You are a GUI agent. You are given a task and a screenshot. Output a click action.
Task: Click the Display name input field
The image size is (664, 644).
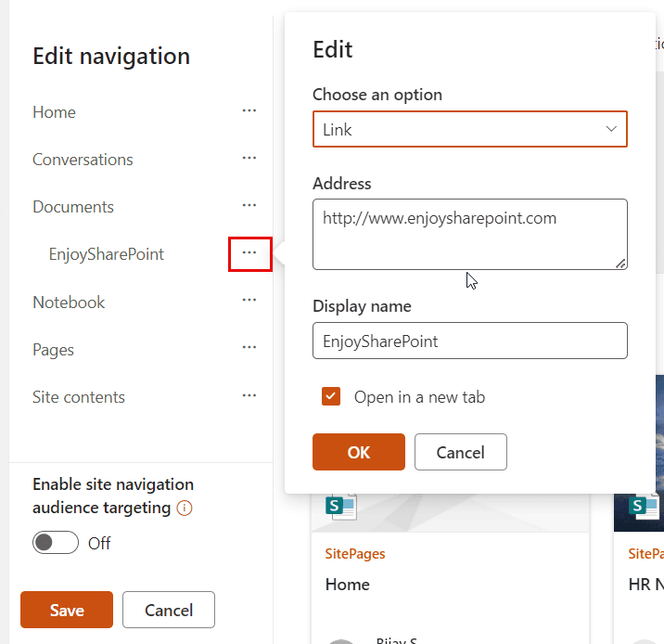click(x=469, y=341)
